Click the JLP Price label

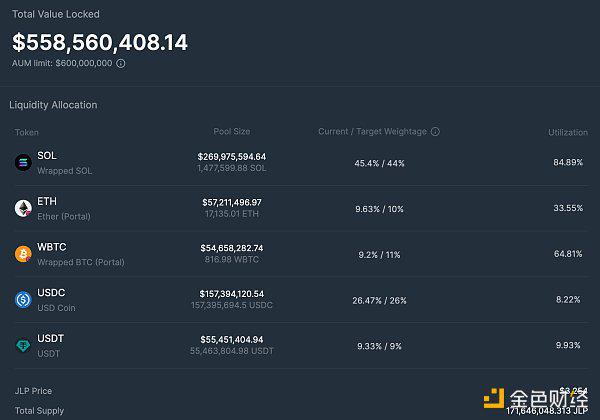[x=33, y=391]
